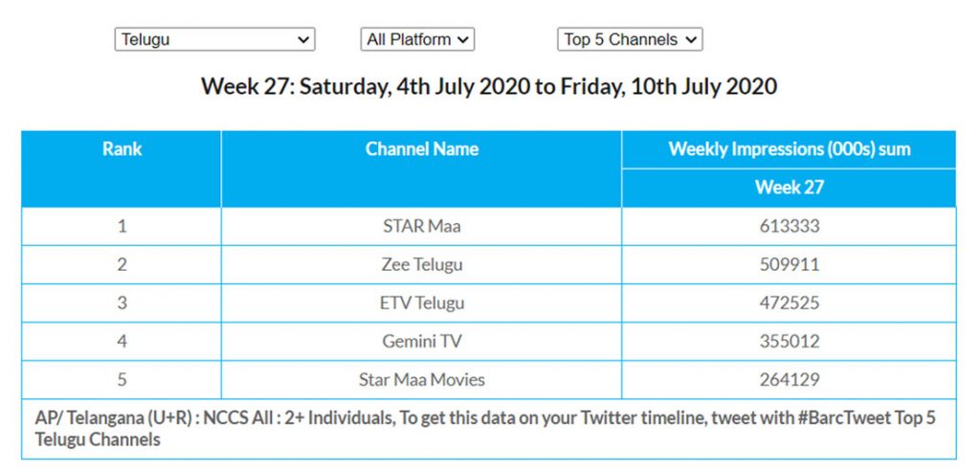Select the impressions value 509911
Image resolution: width=980 pixels, height=471 pixels.
pyautogui.click(x=789, y=265)
